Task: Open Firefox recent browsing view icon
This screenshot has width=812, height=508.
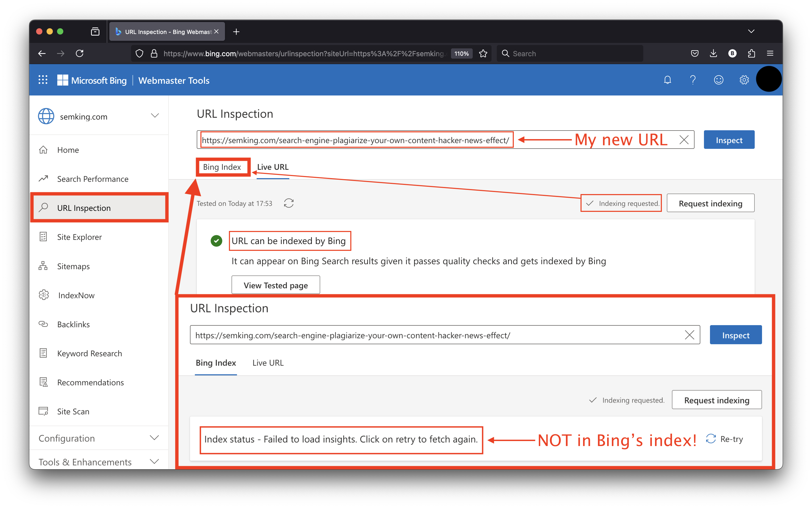Action: (x=95, y=32)
